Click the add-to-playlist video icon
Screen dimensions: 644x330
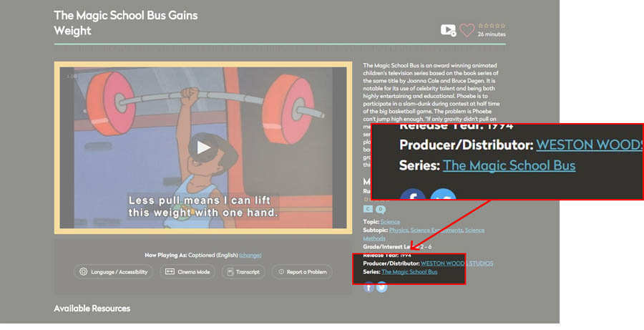click(448, 30)
